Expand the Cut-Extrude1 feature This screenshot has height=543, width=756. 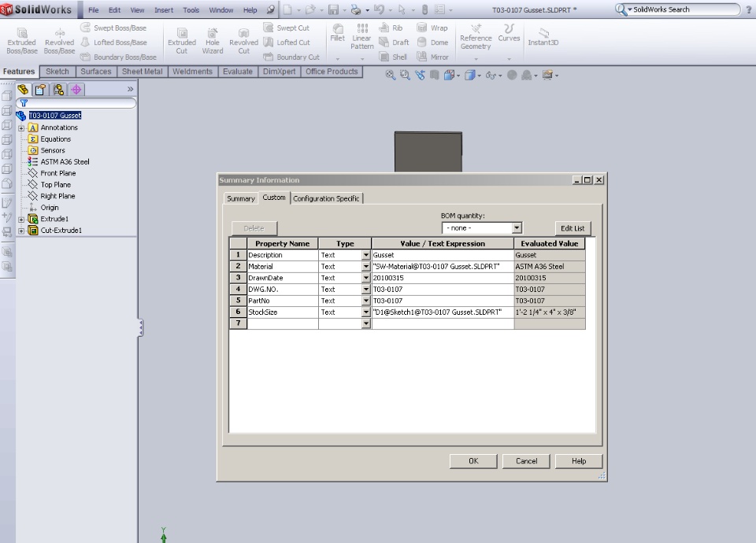21,231
